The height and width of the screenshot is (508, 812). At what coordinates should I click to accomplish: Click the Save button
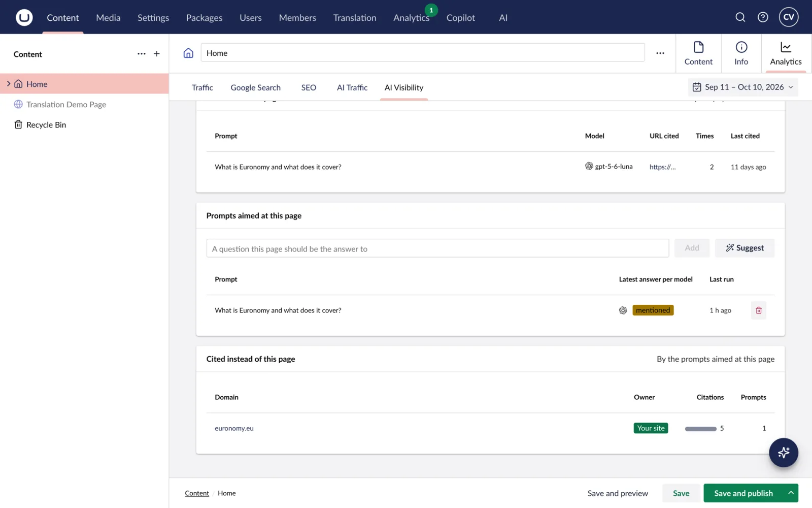point(681,493)
